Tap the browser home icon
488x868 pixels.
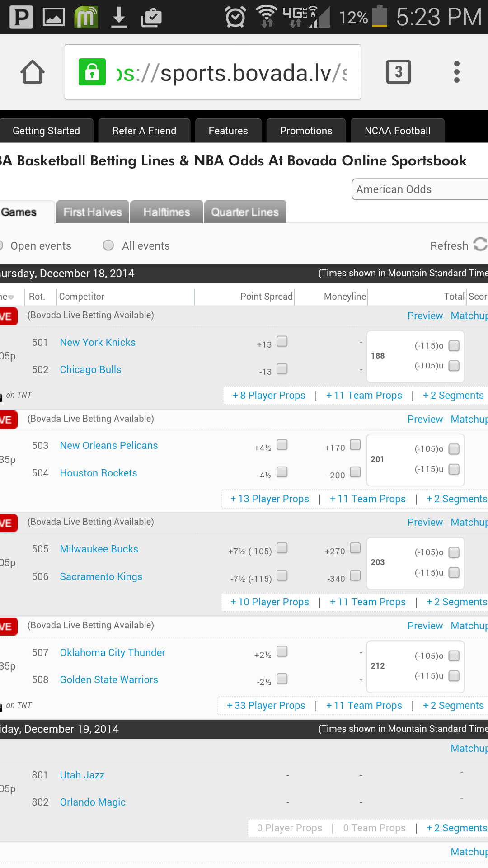coord(33,72)
